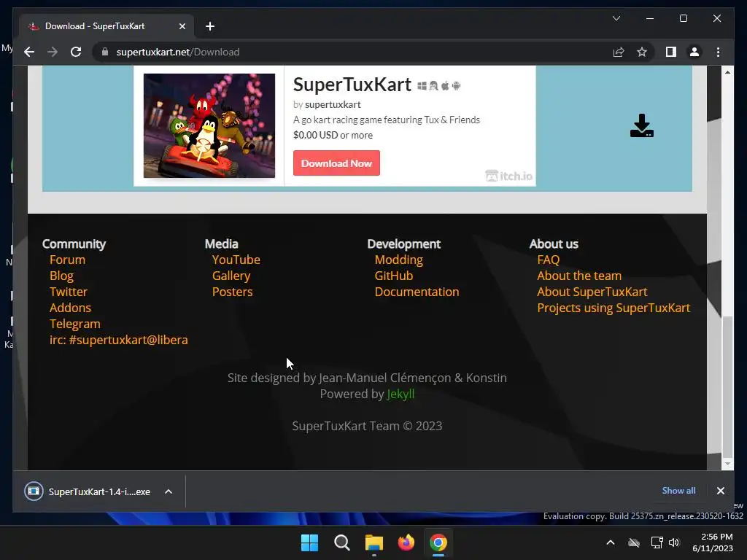Open the About the team link

click(579, 276)
